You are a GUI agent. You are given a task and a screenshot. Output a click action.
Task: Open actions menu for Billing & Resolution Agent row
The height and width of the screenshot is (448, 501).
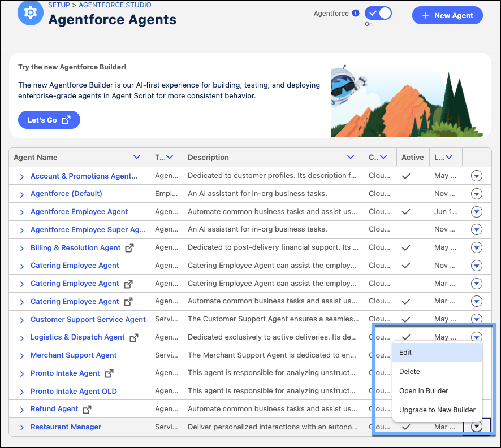click(476, 247)
